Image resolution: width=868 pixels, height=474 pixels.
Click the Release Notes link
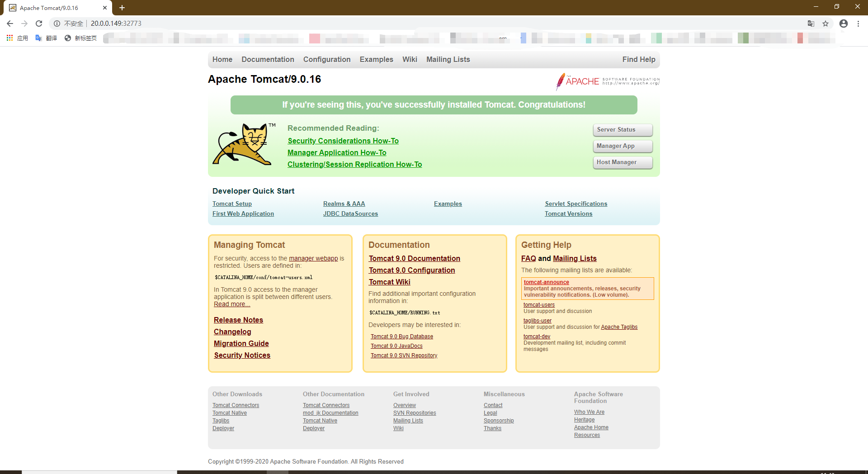238,320
